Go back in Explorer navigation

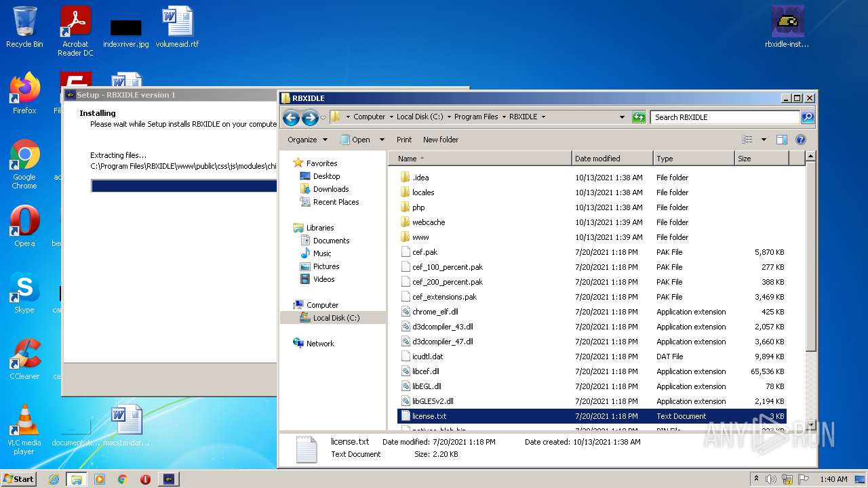click(291, 118)
